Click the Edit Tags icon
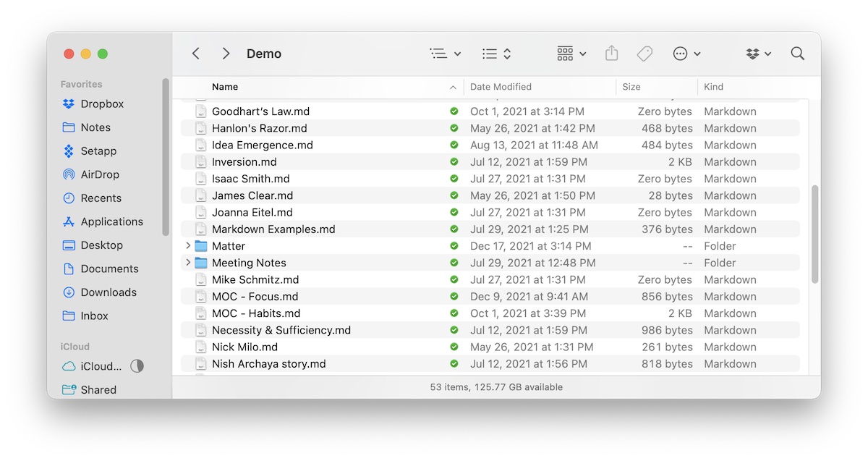Viewport: 868px width, 461px height. [x=644, y=54]
